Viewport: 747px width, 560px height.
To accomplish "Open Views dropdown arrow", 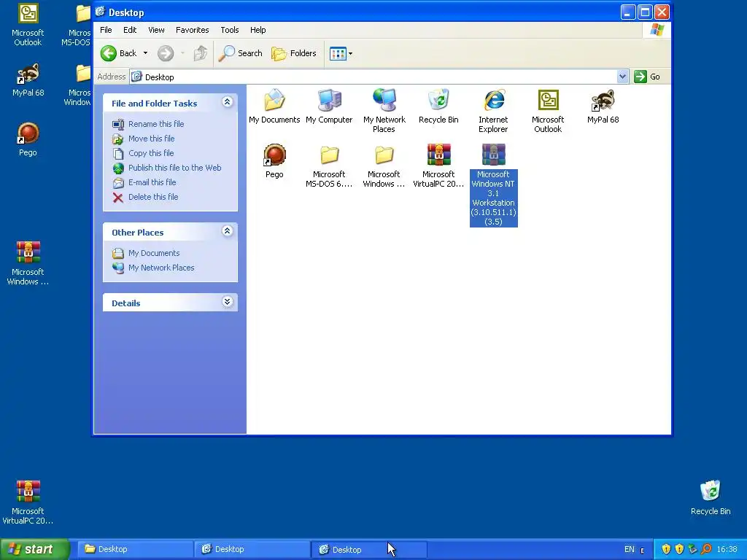I will tap(351, 53).
